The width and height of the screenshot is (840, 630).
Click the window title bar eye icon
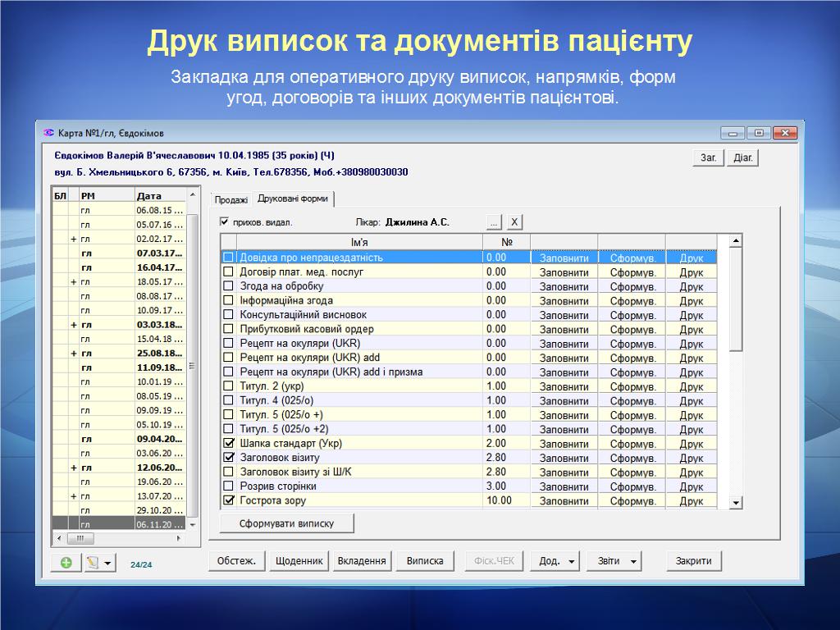(48, 133)
